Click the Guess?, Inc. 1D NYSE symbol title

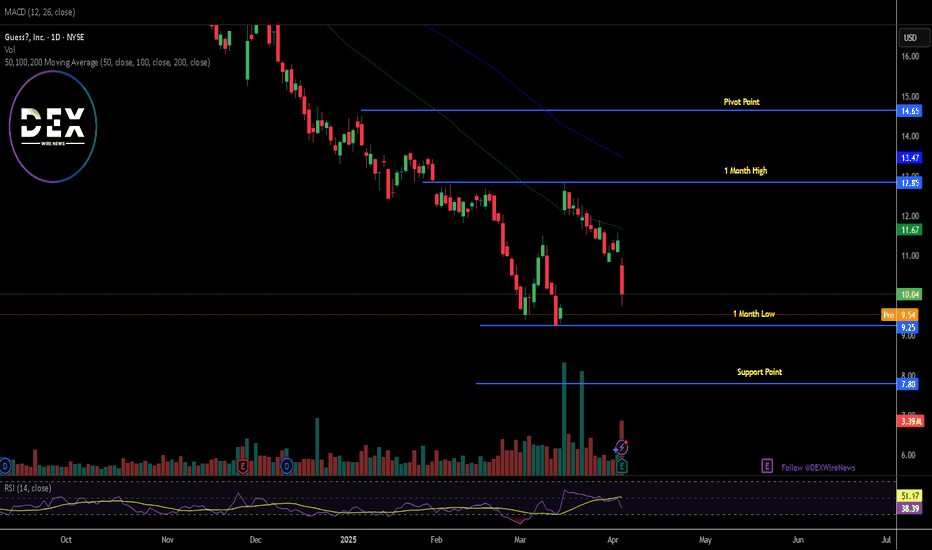45,37
